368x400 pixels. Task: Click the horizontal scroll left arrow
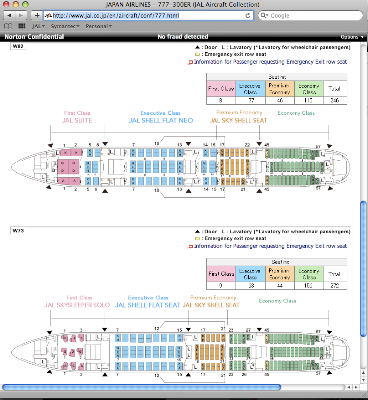[x=349, y=387]
